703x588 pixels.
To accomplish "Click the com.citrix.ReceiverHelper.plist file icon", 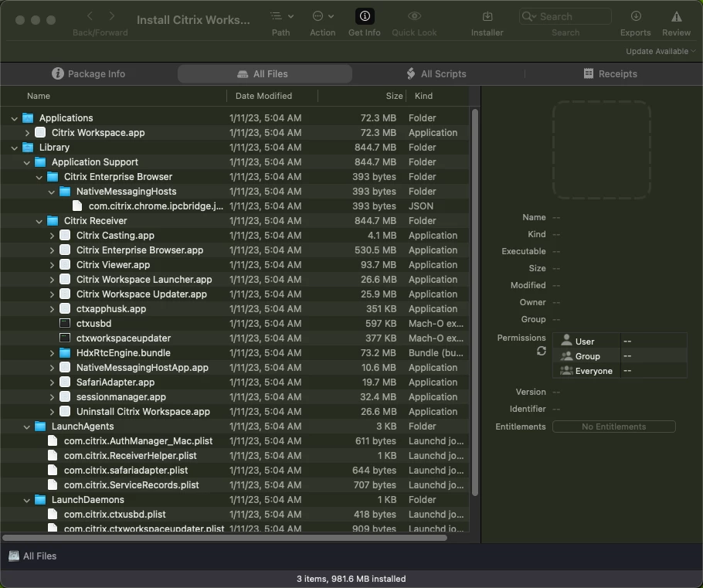I will coord(53,456).
